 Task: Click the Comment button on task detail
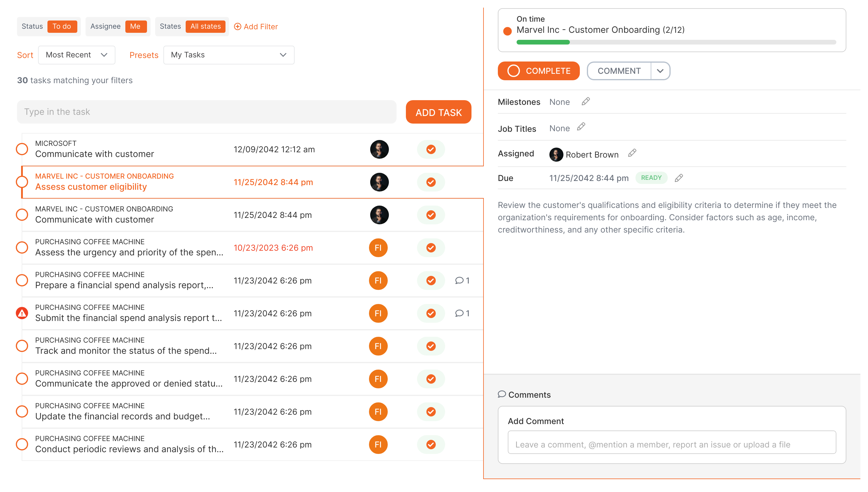pyautogui.click(x=618, y=71)
